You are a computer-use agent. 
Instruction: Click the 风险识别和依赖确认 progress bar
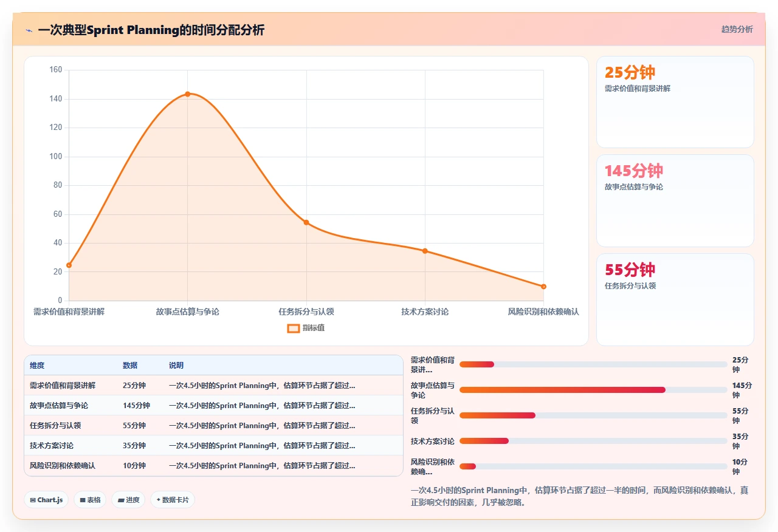pyautogui.click(x=593, y=466)
